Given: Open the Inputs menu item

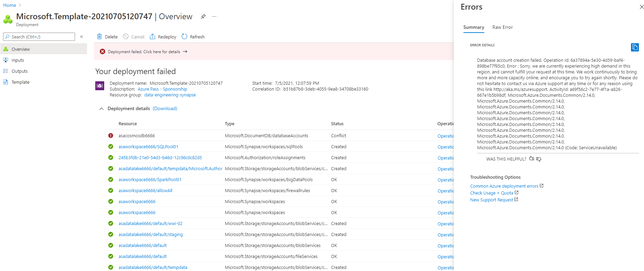Looking at the screenshot, I should (44, 60).
